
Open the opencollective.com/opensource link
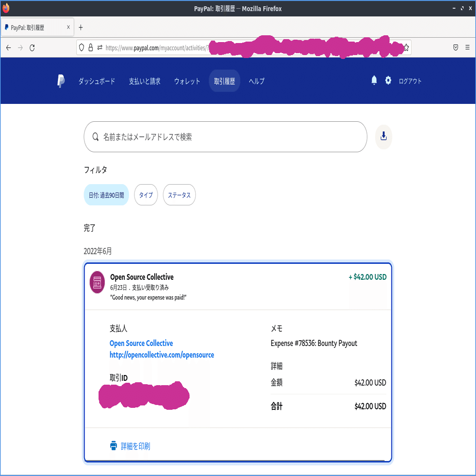click(162, 355)
